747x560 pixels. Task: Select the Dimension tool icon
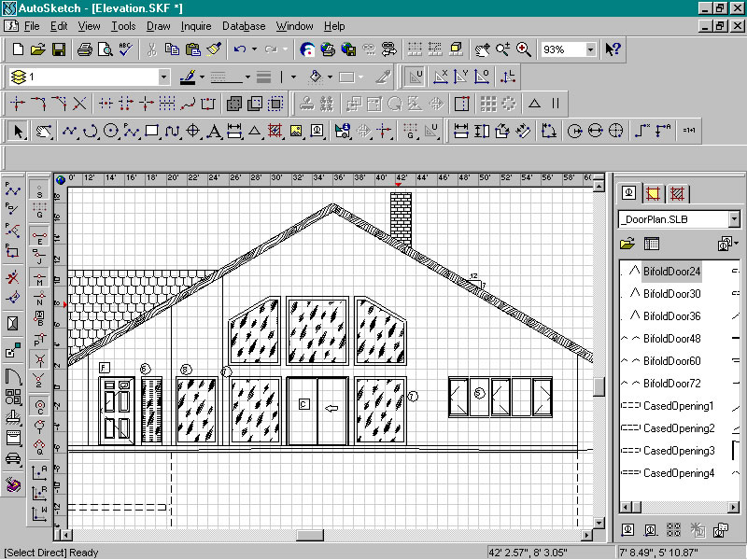pos(234,131)
